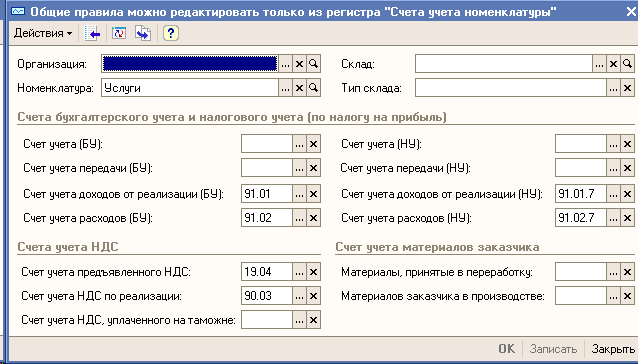The width and height of the screenshot is (638, 364).
Task: Click the Счет учета НДС по реализации field
Action: click(267, 296)
